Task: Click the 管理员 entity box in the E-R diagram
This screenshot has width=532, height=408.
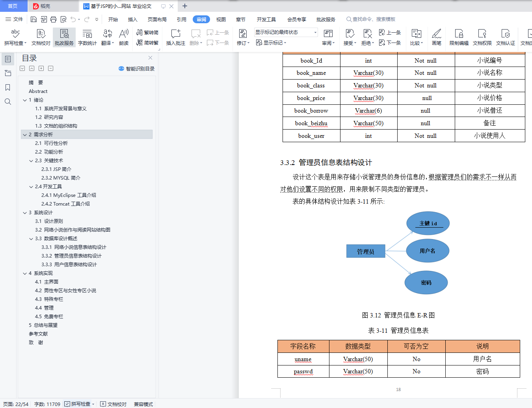Action: click(366, 251)
